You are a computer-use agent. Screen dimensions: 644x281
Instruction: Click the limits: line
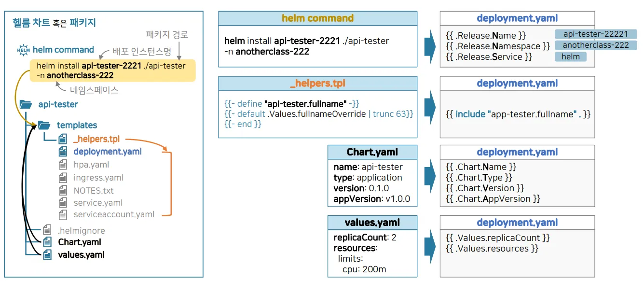(x=350, y=259)
